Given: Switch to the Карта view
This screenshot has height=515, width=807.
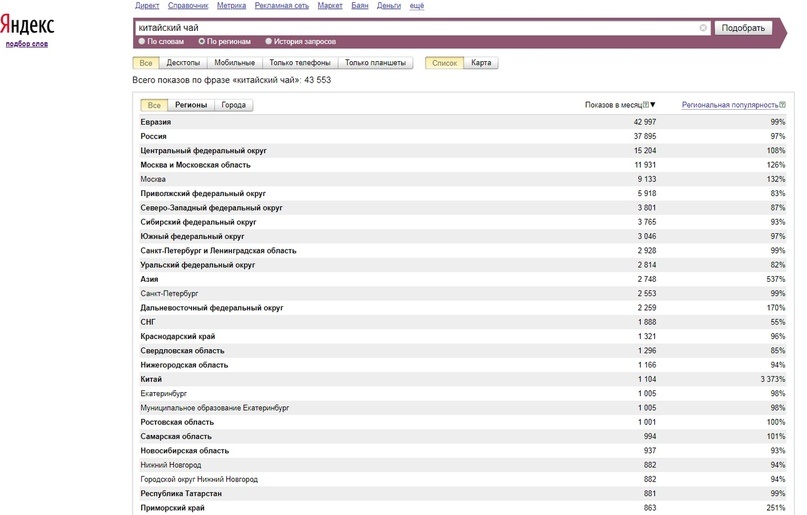Looking at the screenshot, I should tap(481, 63).
